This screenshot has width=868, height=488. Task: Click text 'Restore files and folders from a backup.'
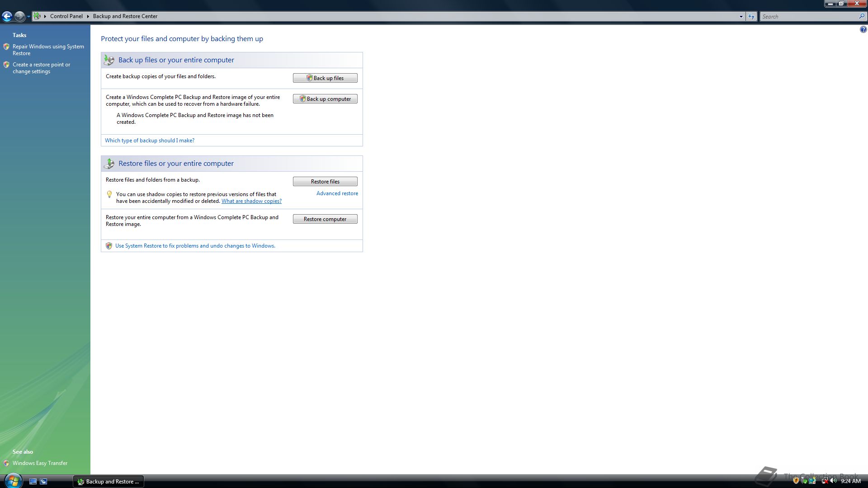pos(153,180)
